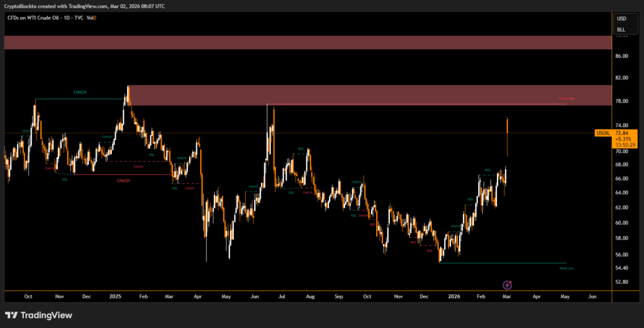
Task: Click the 86.00 price scale label
Action: point(621,56)
